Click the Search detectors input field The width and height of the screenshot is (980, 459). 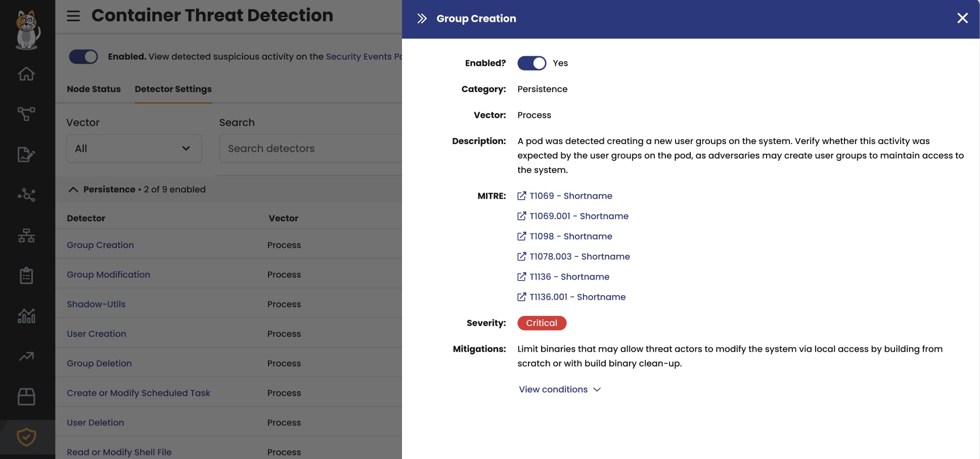click(309, 149)
